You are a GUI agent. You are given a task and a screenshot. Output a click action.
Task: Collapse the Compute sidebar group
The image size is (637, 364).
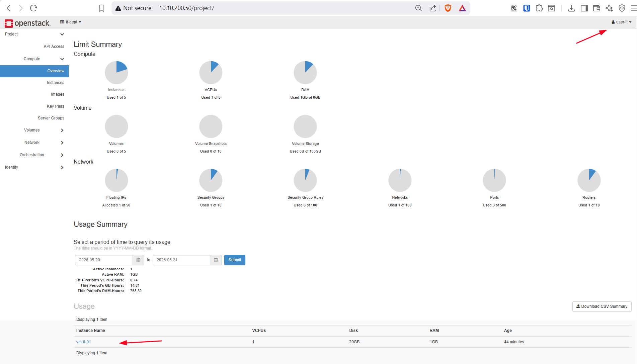point(34,59)
